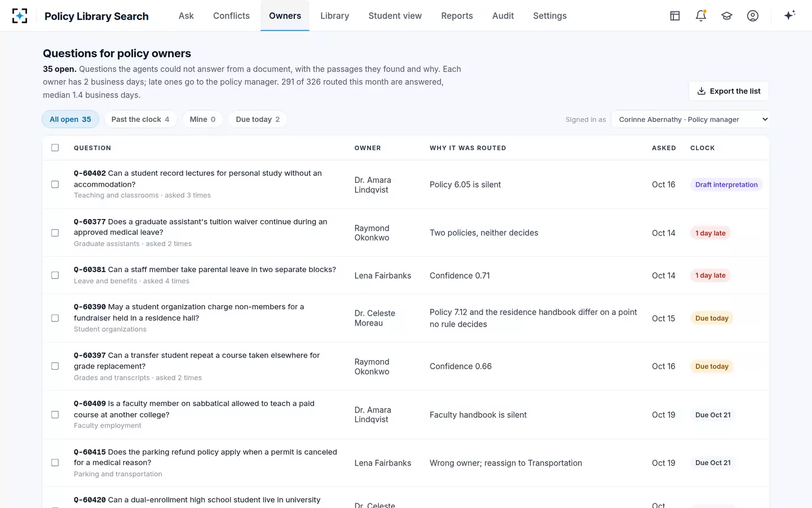Viewport: 812px width, 508px height.
Task: Click the Policy Library Search title
Action: 96,16
